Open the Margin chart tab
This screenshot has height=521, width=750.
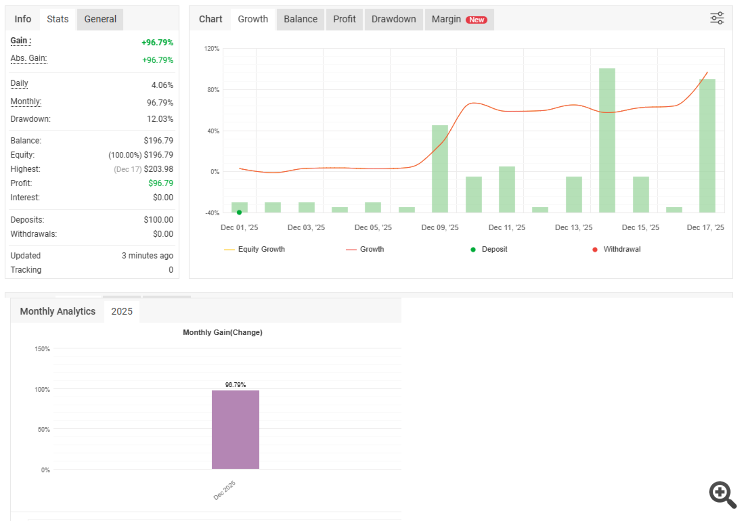459,19
